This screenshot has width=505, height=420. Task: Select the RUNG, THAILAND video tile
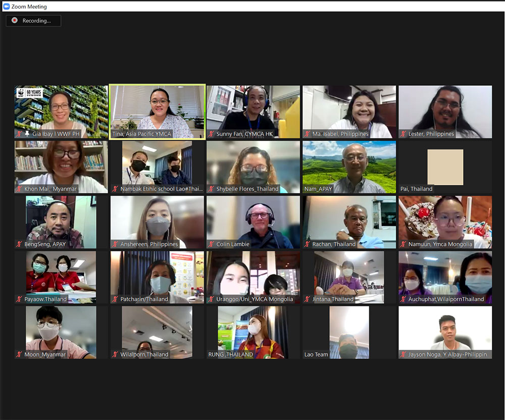pos(253,328)
